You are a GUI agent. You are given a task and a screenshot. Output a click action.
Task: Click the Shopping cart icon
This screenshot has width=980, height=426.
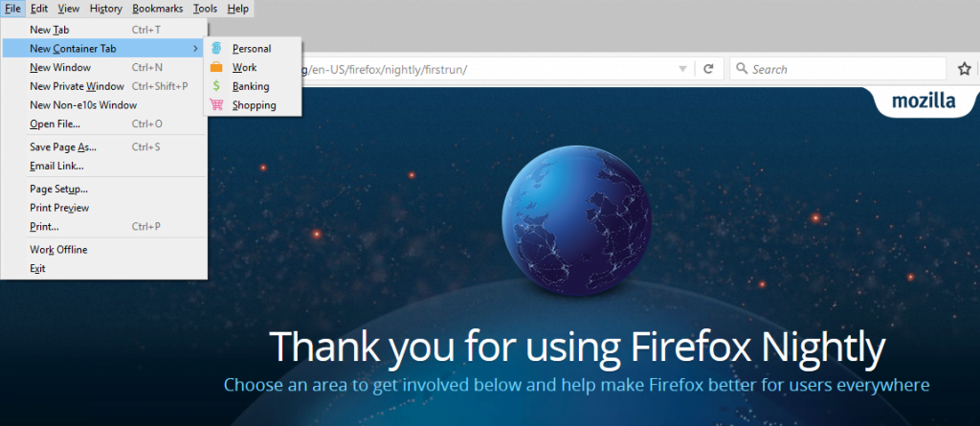pos(216,105)
